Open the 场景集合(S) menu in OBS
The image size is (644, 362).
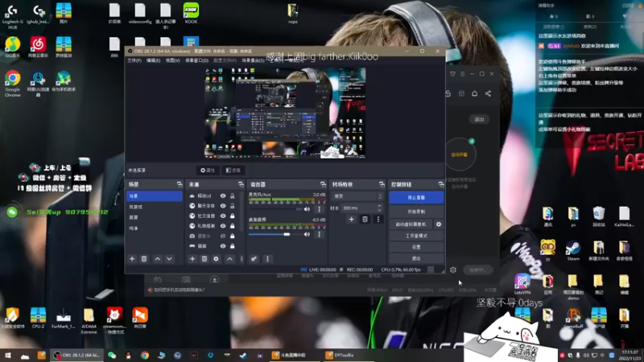(x=253, y=60)
